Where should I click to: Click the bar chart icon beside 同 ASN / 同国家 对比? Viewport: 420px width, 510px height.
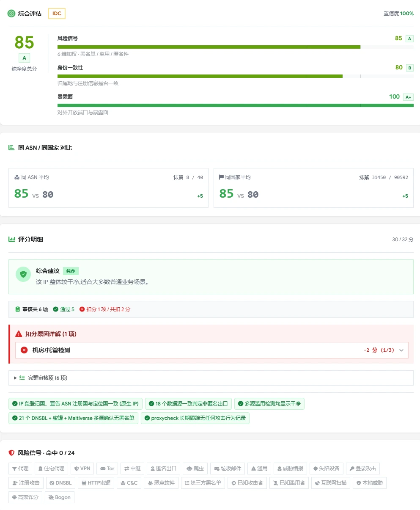pyautogui.click(x=11, y=148)
